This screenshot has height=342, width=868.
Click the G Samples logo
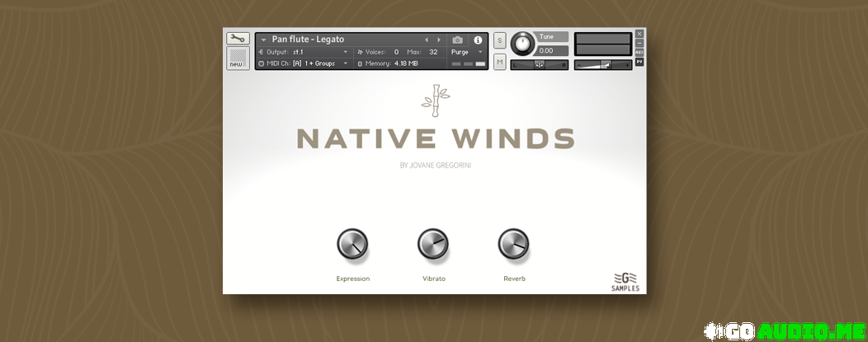click(625, 282)
